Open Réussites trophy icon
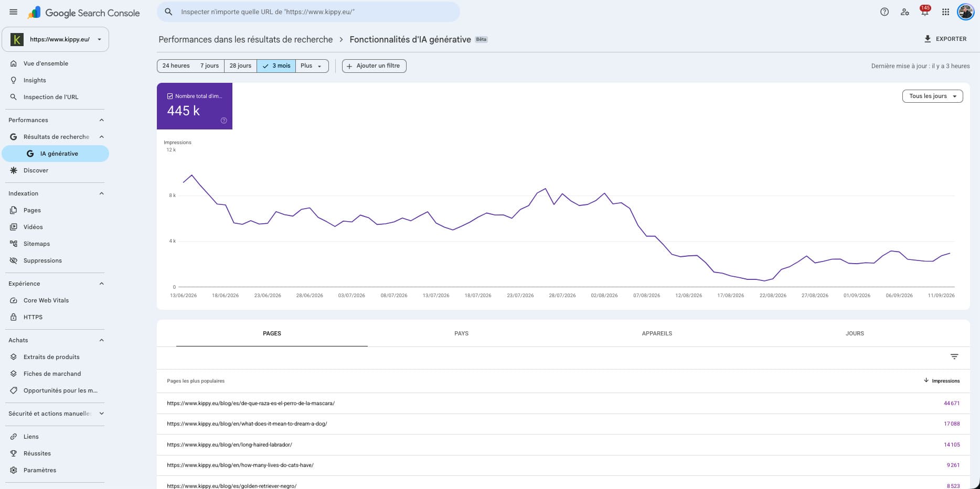 (14, 453)
